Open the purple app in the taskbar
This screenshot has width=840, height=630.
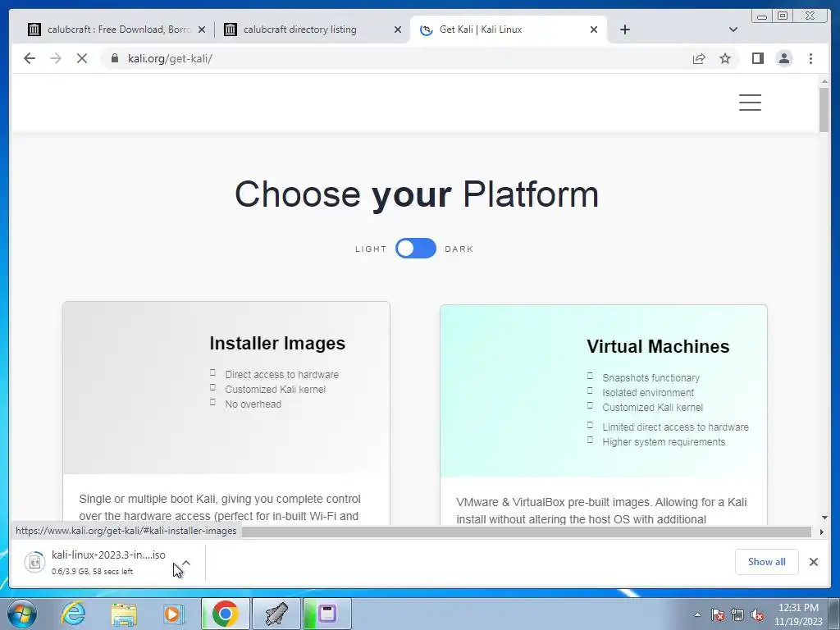tap(327, 614)
